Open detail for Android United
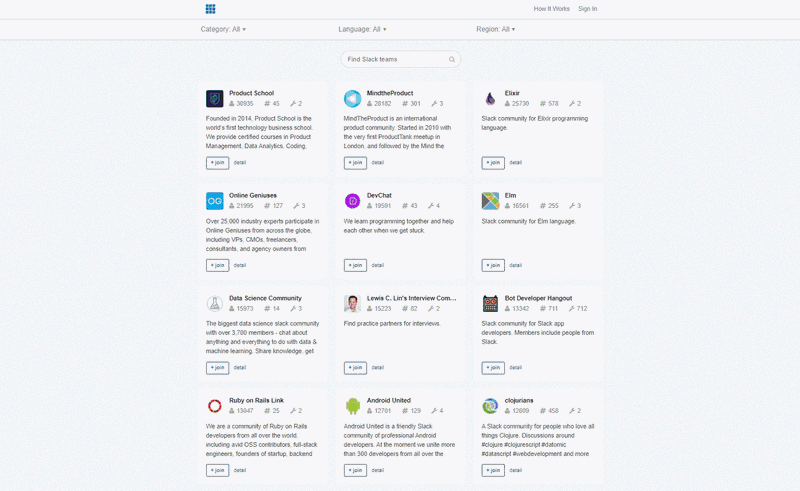Viewport: 800px width, 491px height. pyautogui.click(x=378, y=470)
